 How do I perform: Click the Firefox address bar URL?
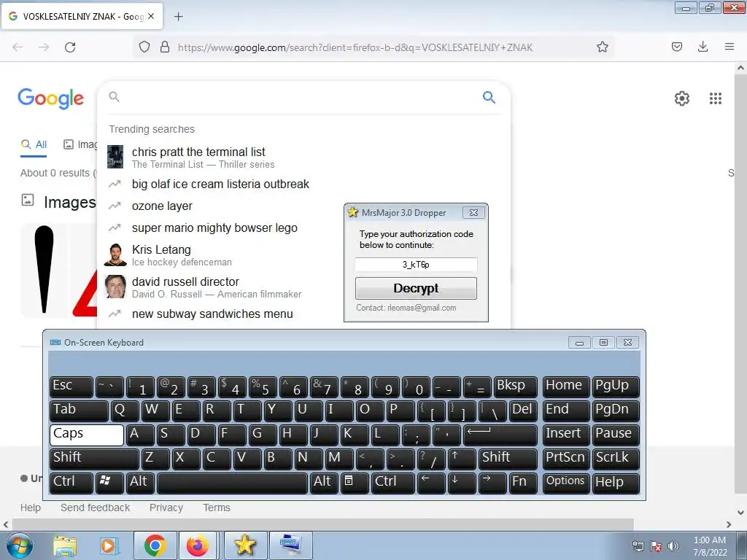pos(355,47)
